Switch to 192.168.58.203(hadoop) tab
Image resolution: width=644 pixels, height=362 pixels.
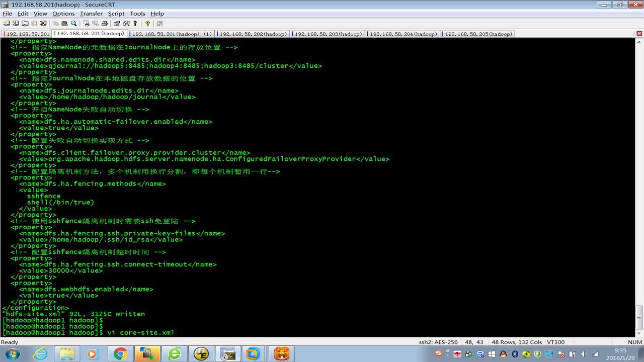pos(328,34)
